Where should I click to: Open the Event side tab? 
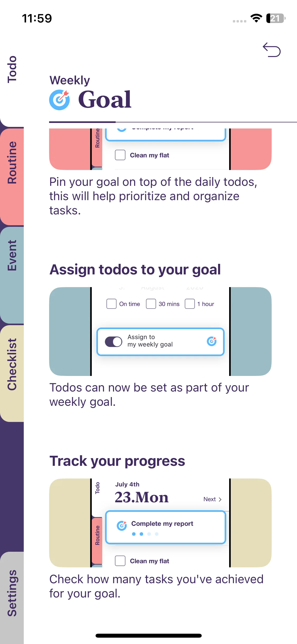[12, 255]
